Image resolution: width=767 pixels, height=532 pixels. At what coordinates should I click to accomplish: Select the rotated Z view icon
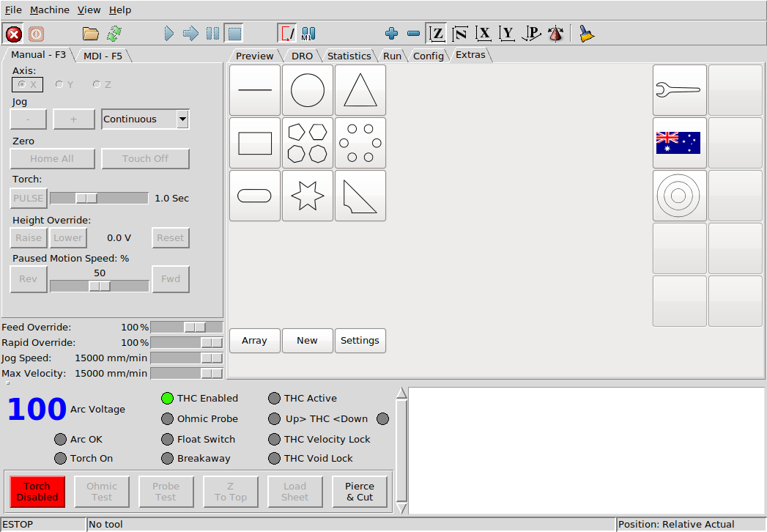point(460,34)
